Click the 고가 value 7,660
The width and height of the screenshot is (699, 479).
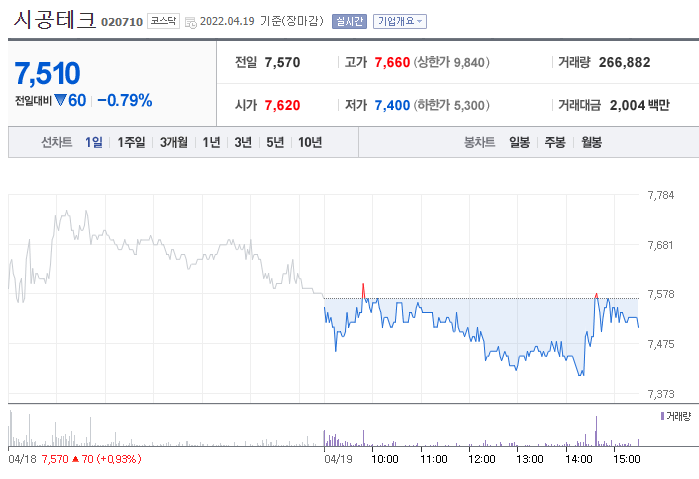pyautogui.click(x=392, y=62)
